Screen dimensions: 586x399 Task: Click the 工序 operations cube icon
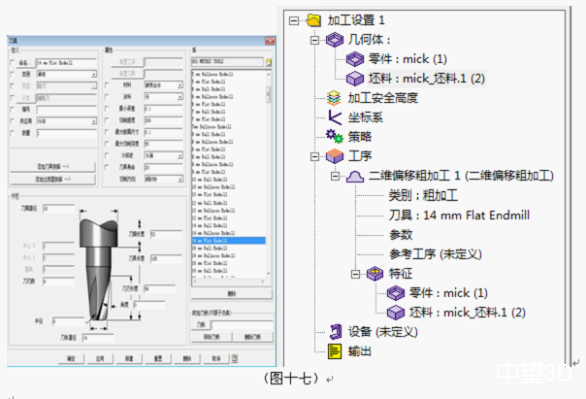tap(334, 156)
